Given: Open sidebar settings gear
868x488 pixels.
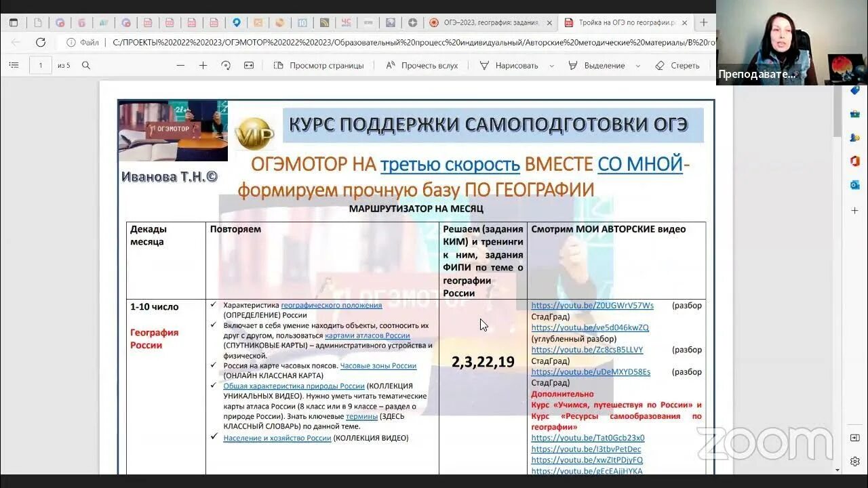Looking at the screenshot, I should point(854,462).
